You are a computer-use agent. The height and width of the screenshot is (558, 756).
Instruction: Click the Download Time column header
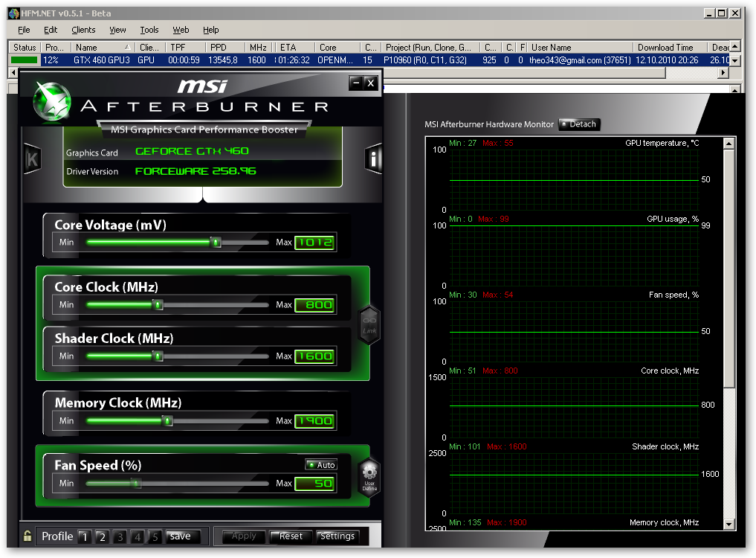669,48
